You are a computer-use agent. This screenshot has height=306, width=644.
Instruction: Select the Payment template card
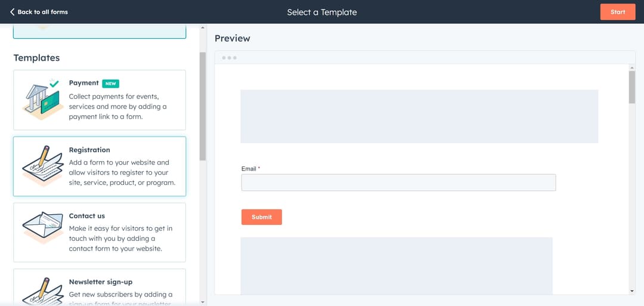coord(100,100)
